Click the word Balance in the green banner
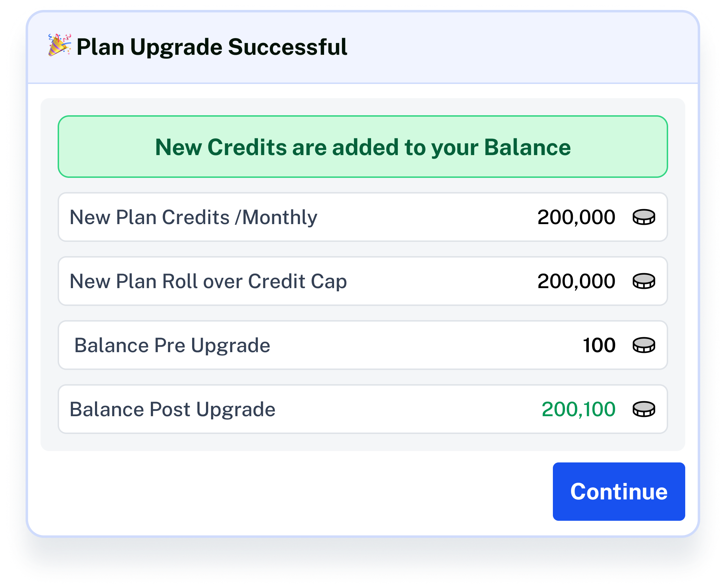 point(527,147)
